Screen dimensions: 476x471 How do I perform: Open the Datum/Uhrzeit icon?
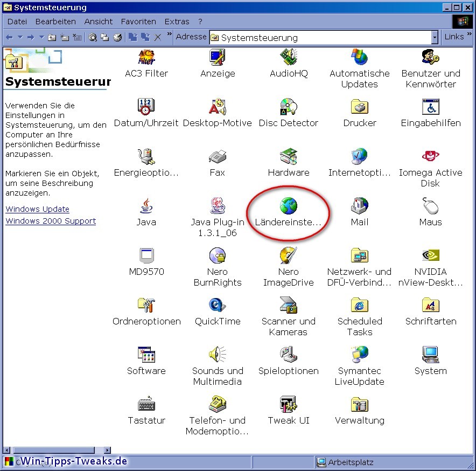146,107
